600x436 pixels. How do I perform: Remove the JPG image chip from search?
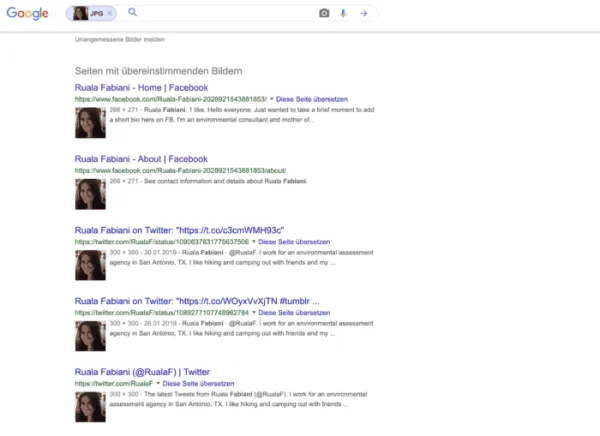coord(110,13)
